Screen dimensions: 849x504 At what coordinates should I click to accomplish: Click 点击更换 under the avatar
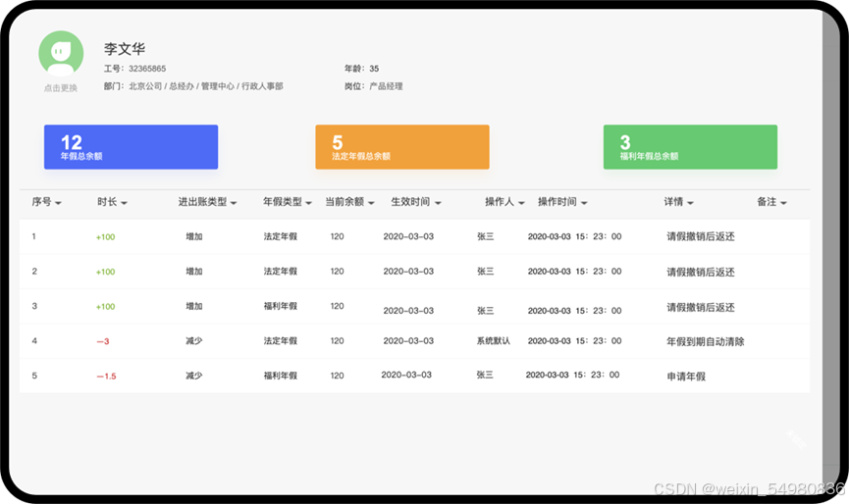point(61,87)
